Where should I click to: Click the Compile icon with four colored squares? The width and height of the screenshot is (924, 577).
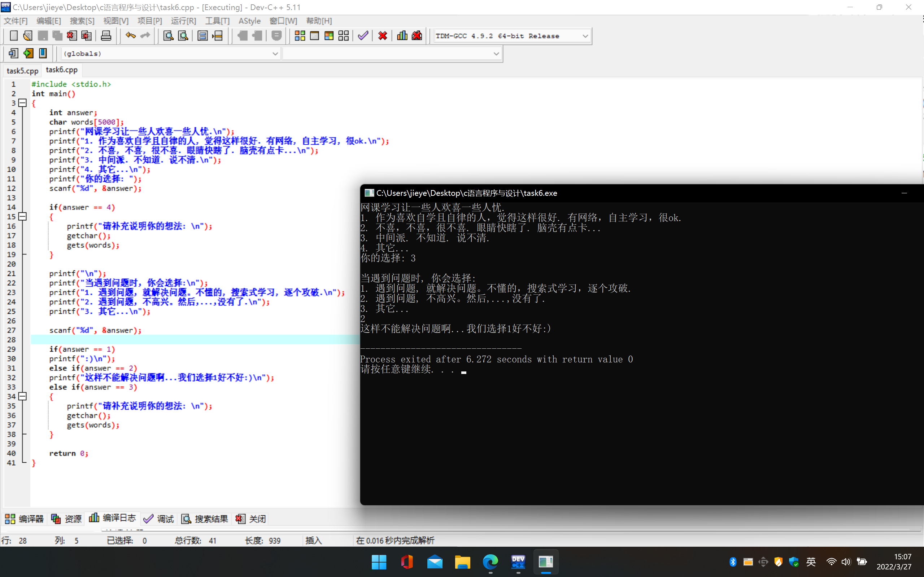click(x=300, y=36)
